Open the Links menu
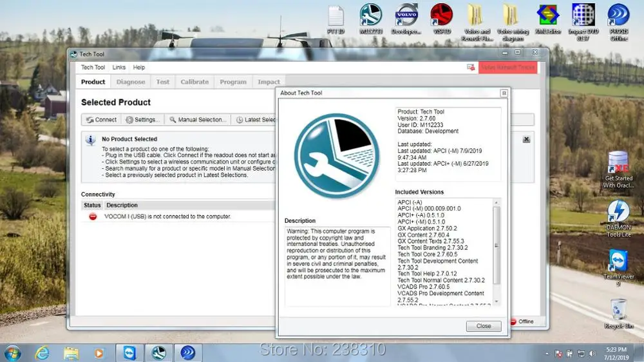 (118, 68)
